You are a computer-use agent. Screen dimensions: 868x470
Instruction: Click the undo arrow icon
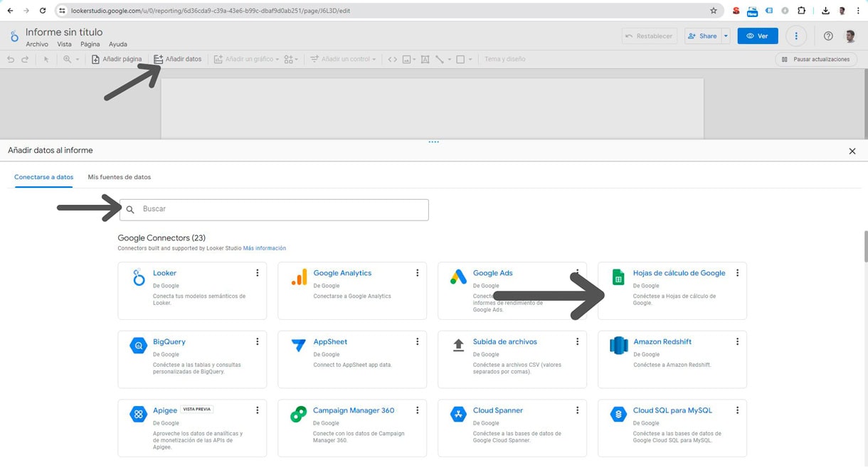tap(10, 59)
